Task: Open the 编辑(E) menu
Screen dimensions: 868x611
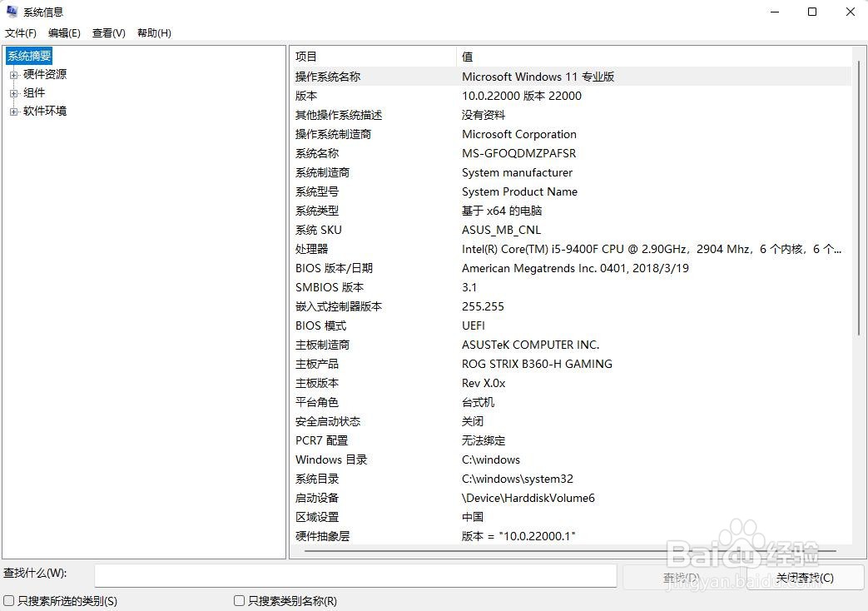Action: [x=64, y=33]
